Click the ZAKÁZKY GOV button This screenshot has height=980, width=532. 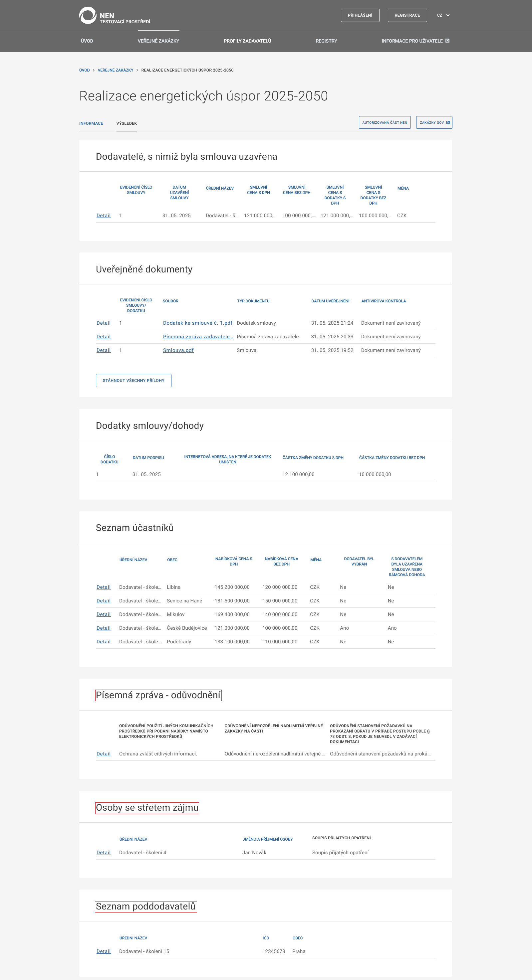pyautogui.click(x=434, y=122)
